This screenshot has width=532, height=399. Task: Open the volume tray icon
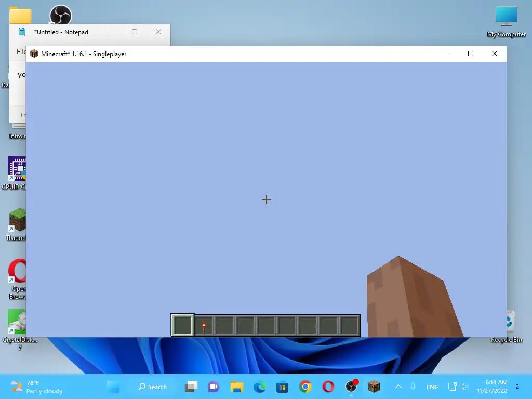pos(464,387)
